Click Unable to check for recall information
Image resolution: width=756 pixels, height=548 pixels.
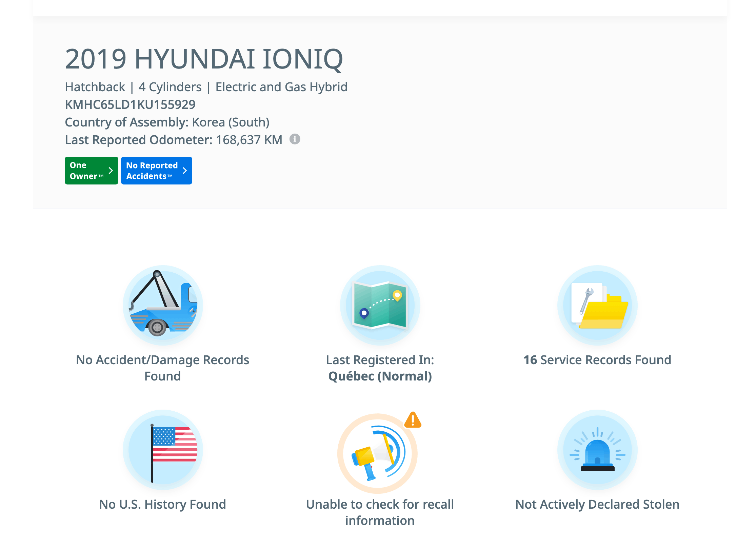(380, 512)
